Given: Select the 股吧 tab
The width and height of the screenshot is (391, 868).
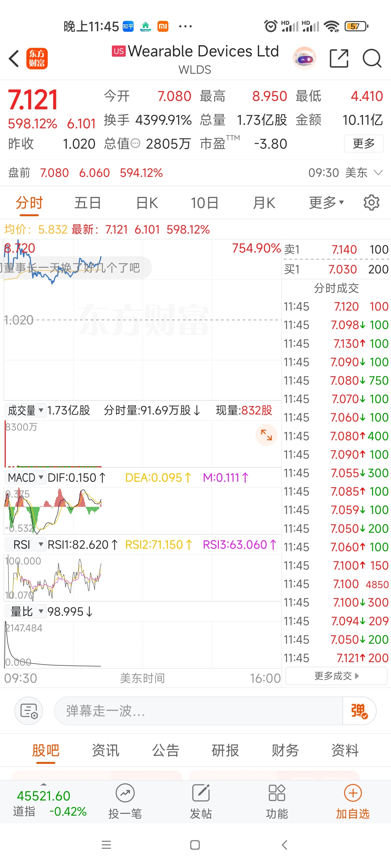Looking at the screenshot, I should tap(46, 750).
